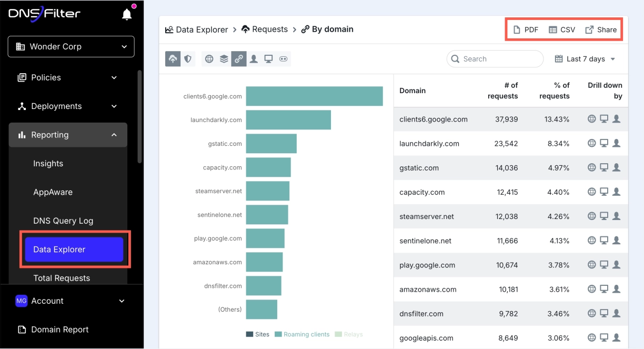This screenshot has height=349, width=644.
Task: Toggle Relays series in chart legend
Action: [349, 334]
